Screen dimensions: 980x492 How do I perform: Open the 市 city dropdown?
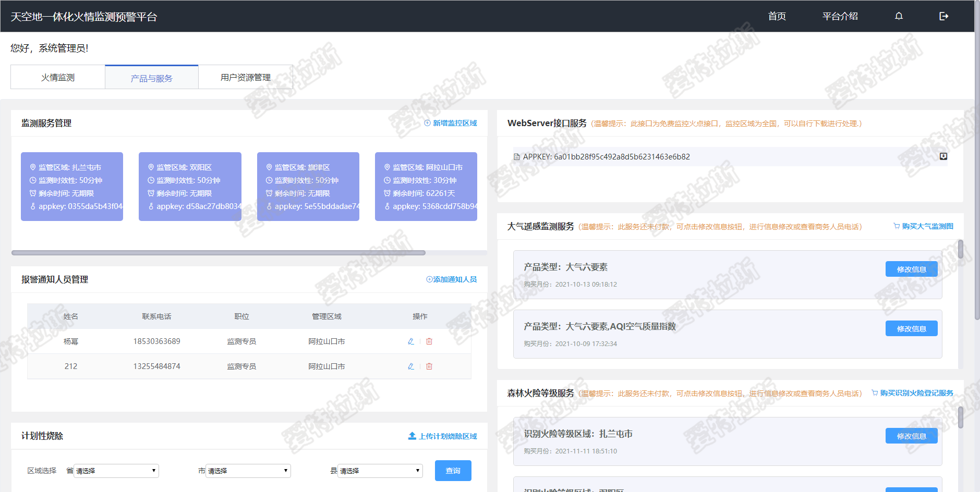pos(248,471)
